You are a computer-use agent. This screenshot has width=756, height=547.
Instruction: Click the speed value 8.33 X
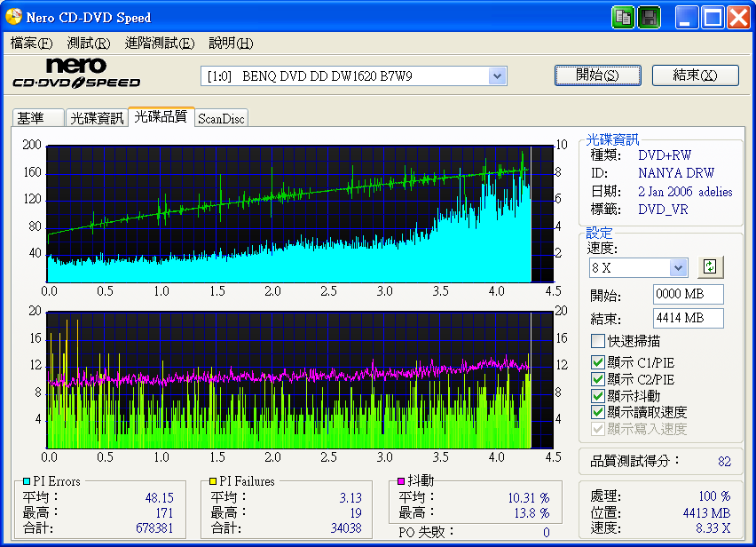coord(713,528)
